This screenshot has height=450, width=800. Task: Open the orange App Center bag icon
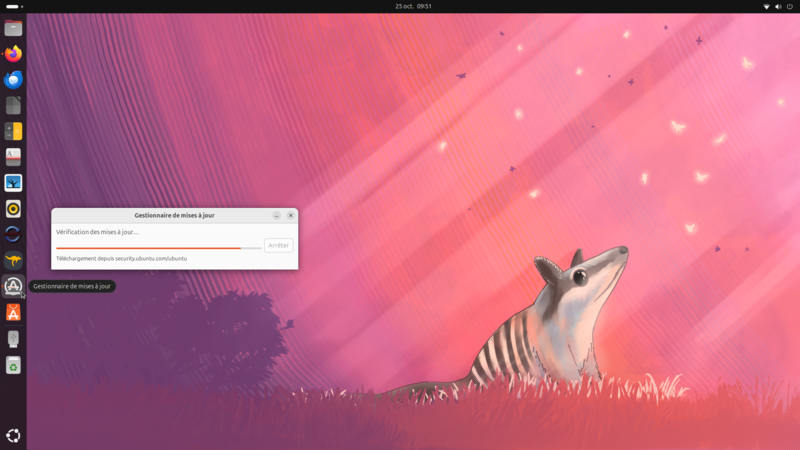tap(13, 312)
